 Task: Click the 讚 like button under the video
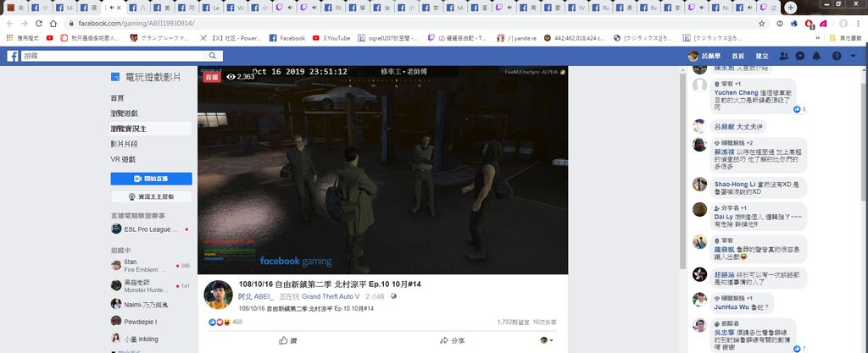(288, 341)
